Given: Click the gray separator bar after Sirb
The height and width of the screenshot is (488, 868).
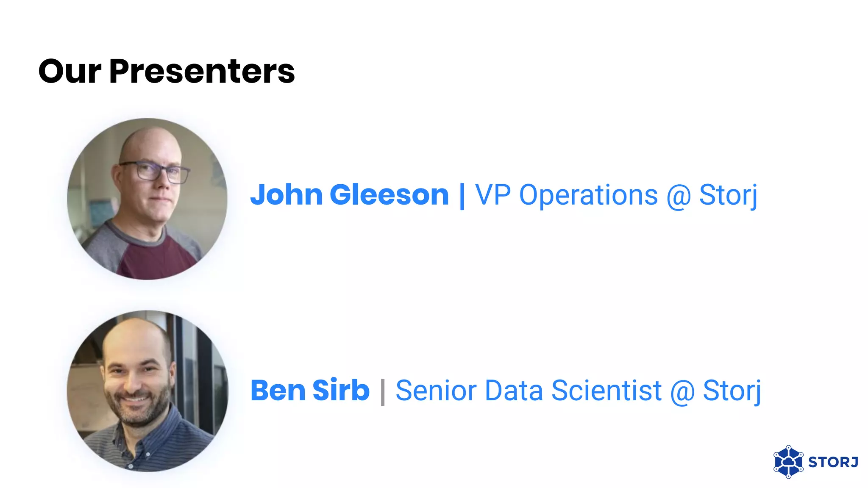Looking at the screenshot, I should (383, 392).
